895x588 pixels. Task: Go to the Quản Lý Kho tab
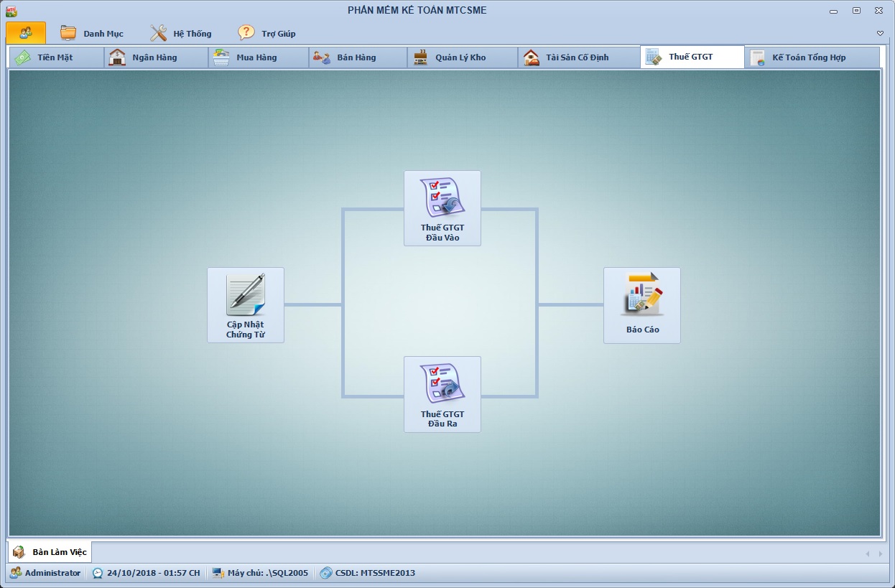pyautogui.click(x=460, y=57)
